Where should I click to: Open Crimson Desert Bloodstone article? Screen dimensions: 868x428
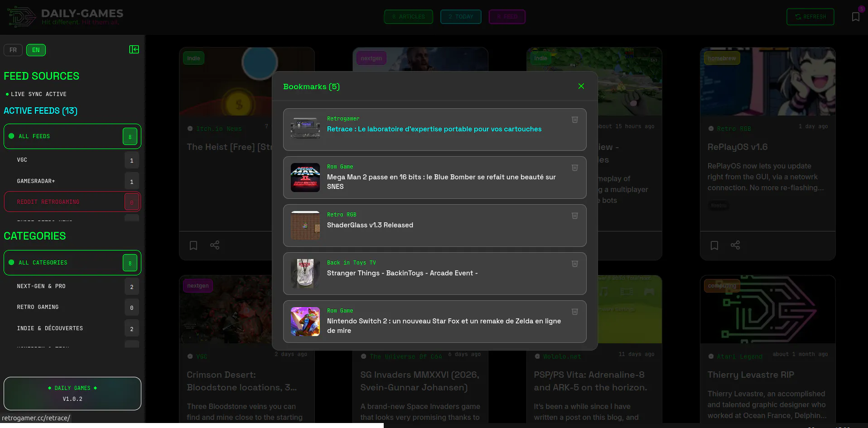[242, 381]
